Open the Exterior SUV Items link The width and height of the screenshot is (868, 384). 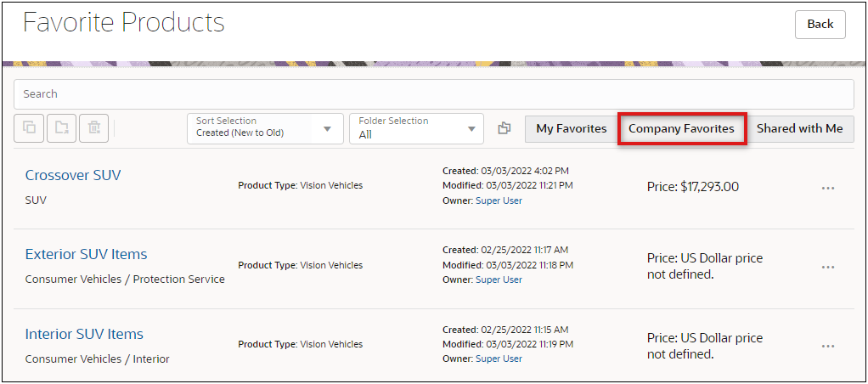86,254
